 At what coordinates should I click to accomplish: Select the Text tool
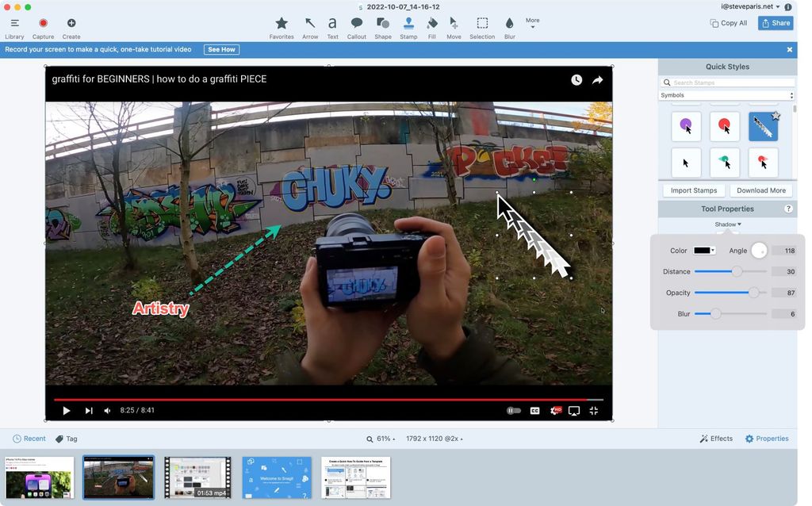point(332,26)
